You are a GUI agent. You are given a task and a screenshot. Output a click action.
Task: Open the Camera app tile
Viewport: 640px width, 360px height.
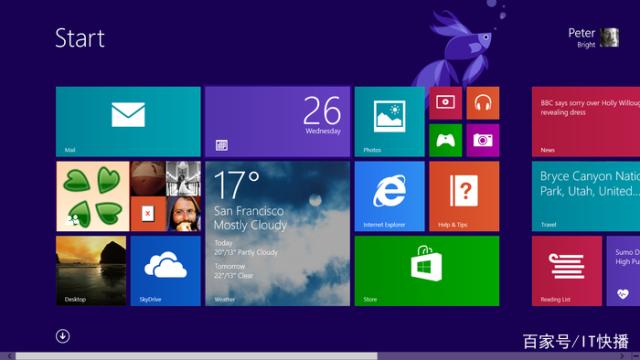click(483, 140)
